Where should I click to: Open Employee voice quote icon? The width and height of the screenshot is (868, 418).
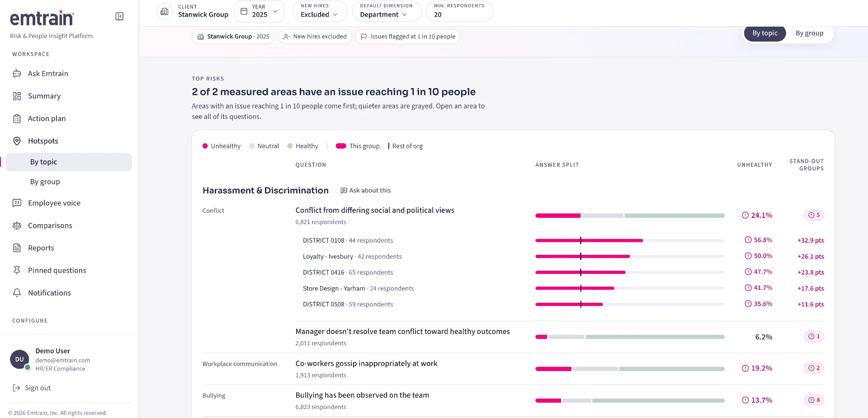click(x=17, y=203)
